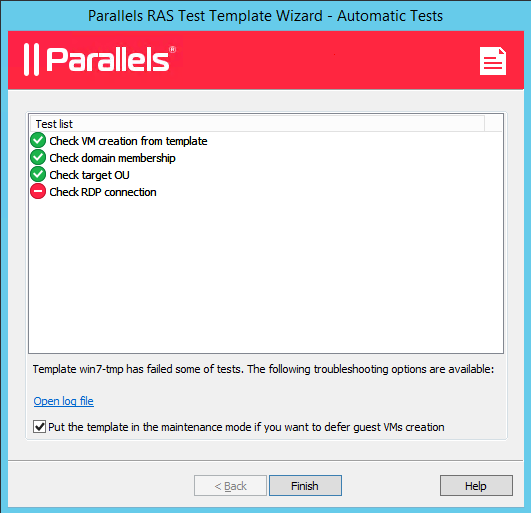
Task: Click the green check icon for VM creation
Action: 38,141
